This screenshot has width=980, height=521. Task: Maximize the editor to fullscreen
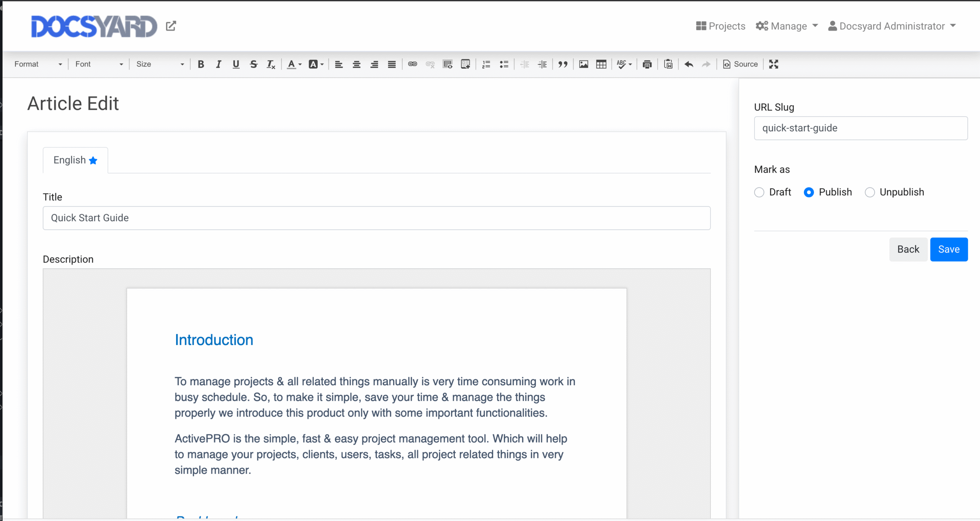773,64
